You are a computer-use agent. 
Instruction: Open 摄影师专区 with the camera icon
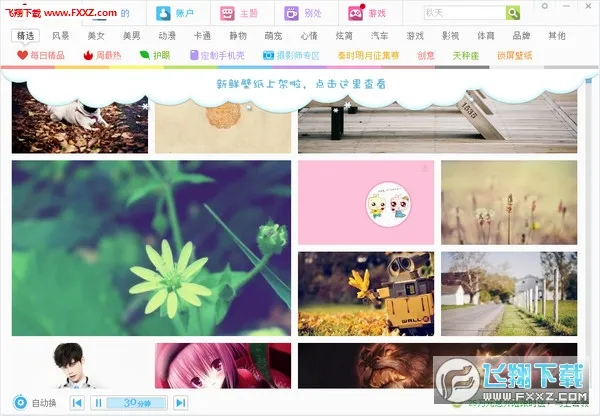pos(291,55)
